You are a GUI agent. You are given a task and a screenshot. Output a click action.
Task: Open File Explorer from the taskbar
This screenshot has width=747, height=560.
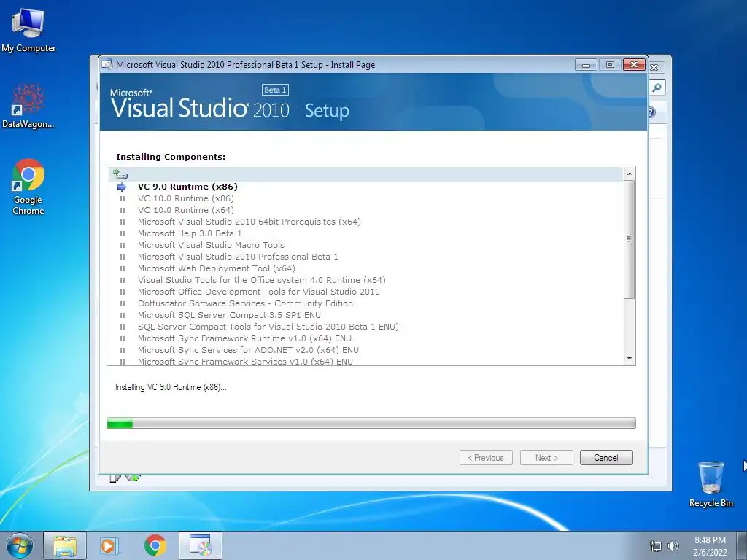pyautogui.click(x=65, y=545)
